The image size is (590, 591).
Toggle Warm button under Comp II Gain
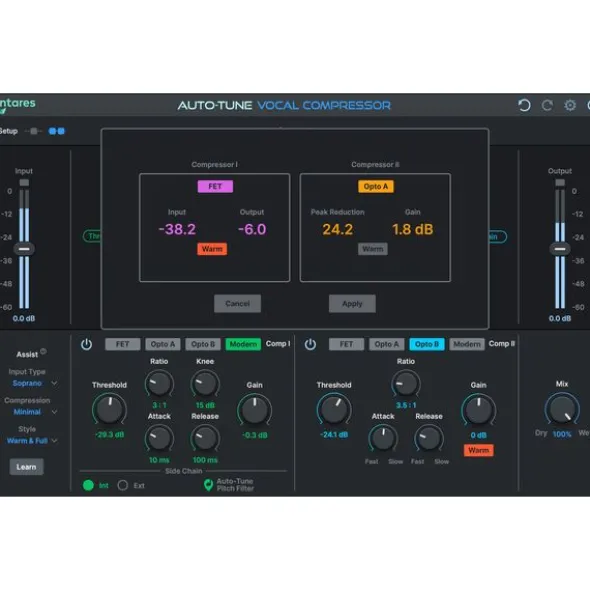pyautogui.click(x=478, y=450)
